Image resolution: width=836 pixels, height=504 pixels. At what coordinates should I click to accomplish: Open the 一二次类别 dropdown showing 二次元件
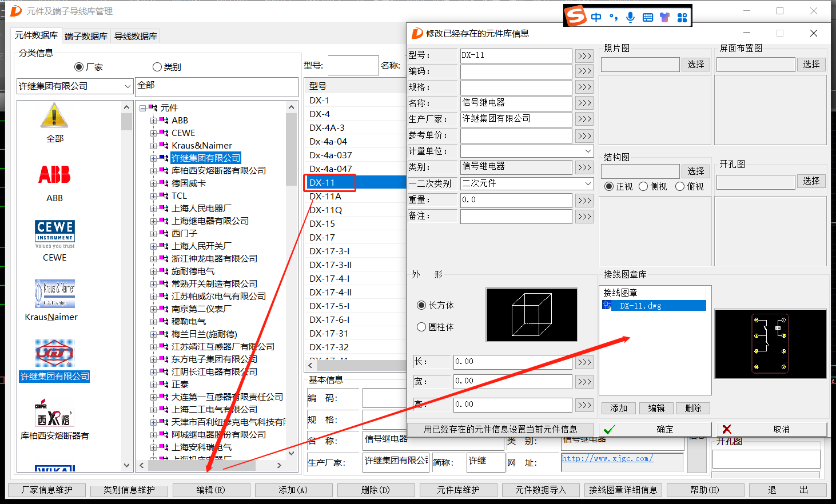[588, 183]
